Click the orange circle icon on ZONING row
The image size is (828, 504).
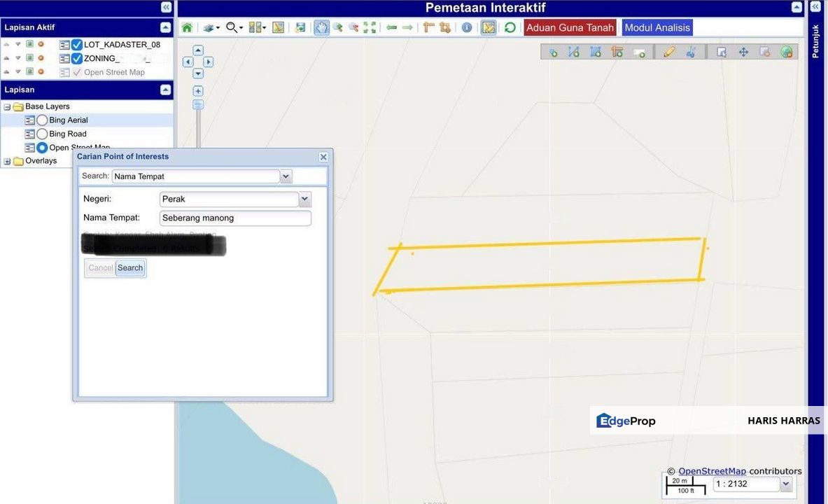pos(41,58)
